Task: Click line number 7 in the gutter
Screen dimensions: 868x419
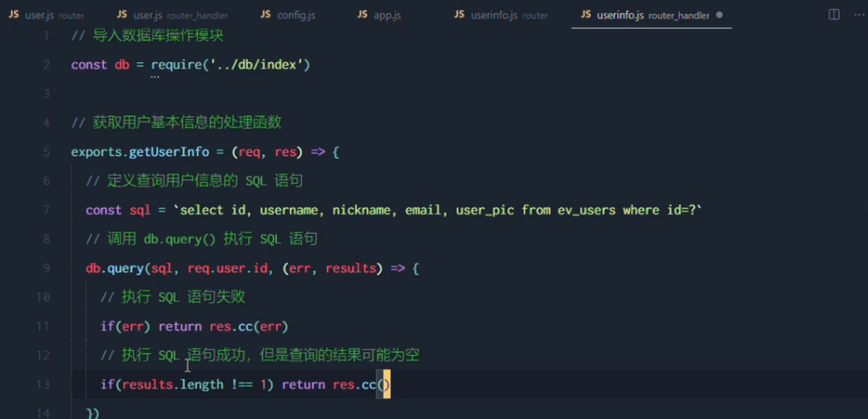Action: (46, 210)
